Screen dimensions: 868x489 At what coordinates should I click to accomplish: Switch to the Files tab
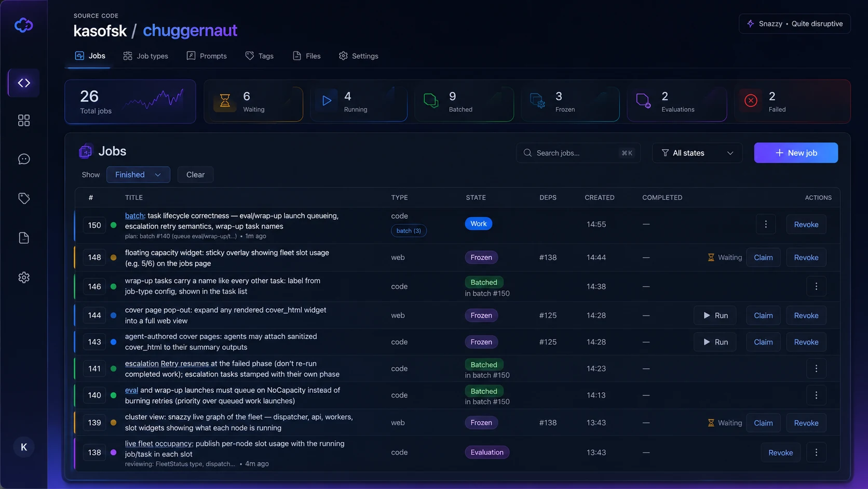307,56
